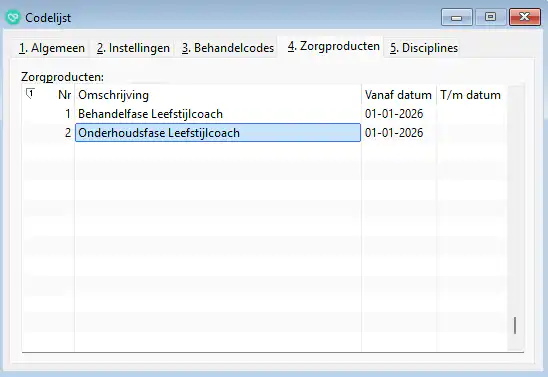This screenshot has height=377, width=548.
Task: Click the sort indicator icon in table header
Action: [30, 94]
